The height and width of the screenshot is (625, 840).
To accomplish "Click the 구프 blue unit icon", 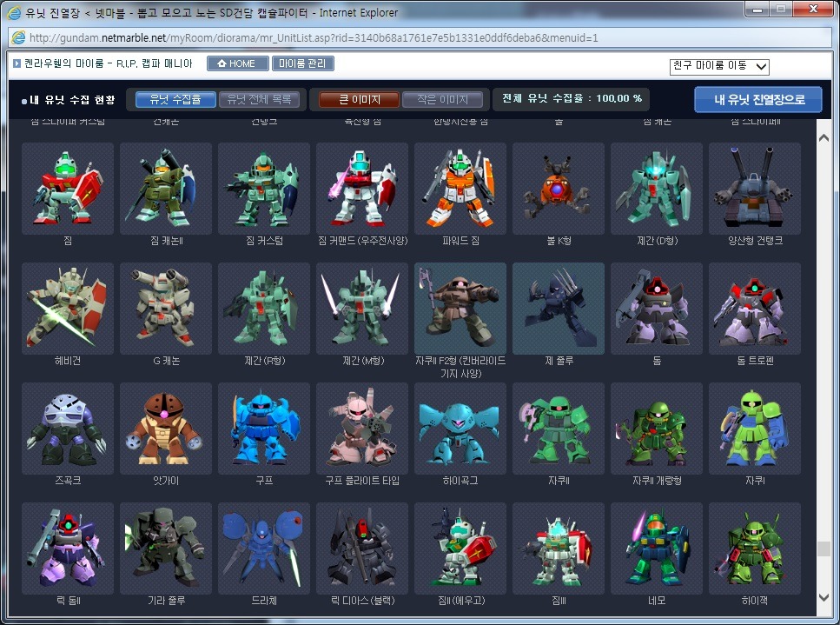I will (264, 428).
